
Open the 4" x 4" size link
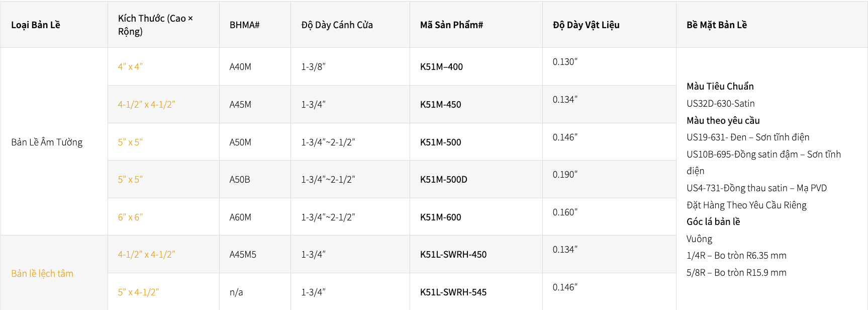click(x=130, y=67)
